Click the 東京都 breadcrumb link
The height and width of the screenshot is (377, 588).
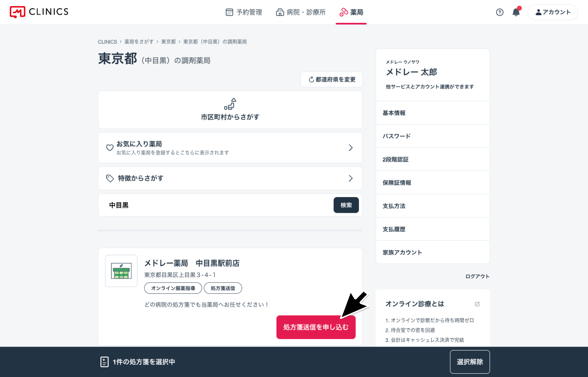click(x=168, y=42)
